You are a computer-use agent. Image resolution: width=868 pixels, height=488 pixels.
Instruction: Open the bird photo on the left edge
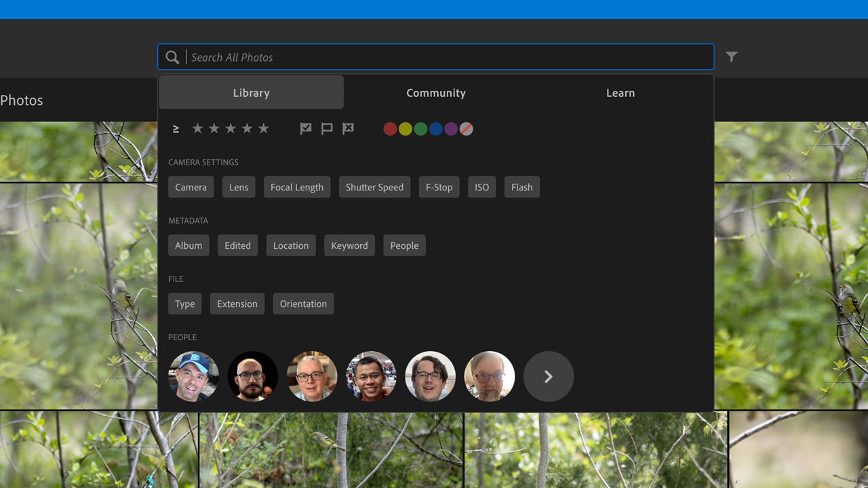[x=79, y=296]
